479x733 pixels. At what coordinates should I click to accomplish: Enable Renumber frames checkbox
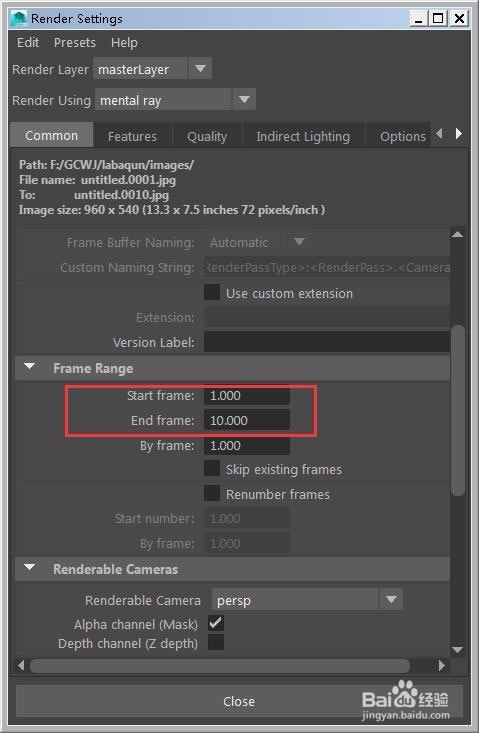pos(212,493)
